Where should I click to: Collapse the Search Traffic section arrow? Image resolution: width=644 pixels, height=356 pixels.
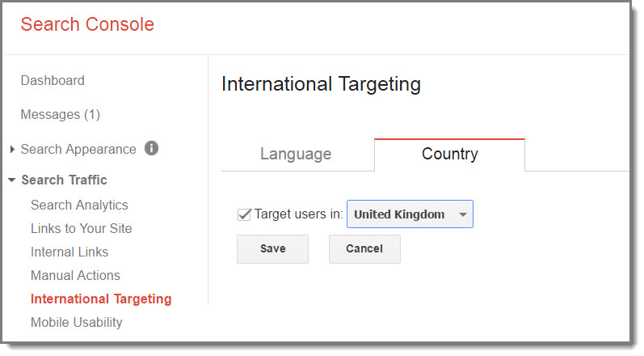12,180
